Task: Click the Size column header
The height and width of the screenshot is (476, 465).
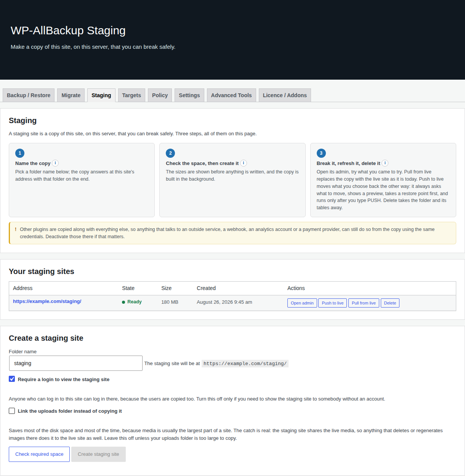Action: [167, 288]
